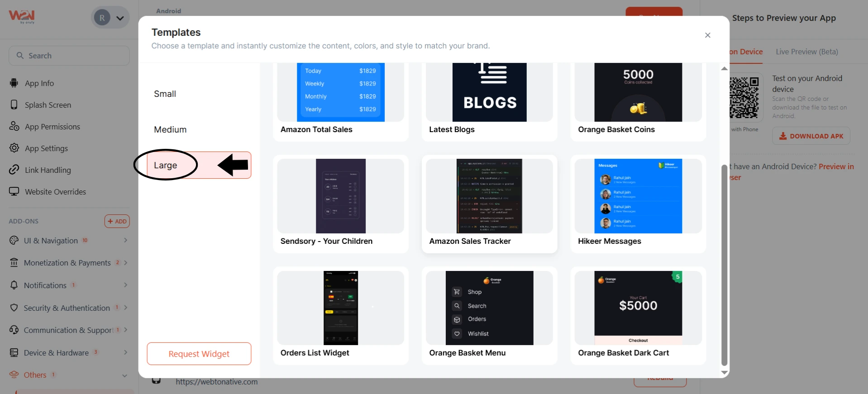Click the Website Overrides monitor icon
Viewport: 868px width, 394px height.
pyautogui.click(x=14, y=191)
